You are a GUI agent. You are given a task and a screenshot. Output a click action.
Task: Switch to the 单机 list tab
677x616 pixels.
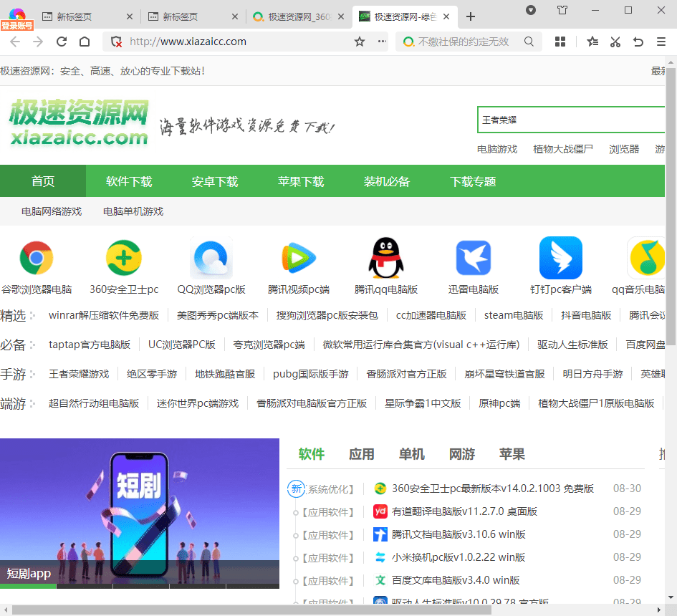(x=411, y=454)
